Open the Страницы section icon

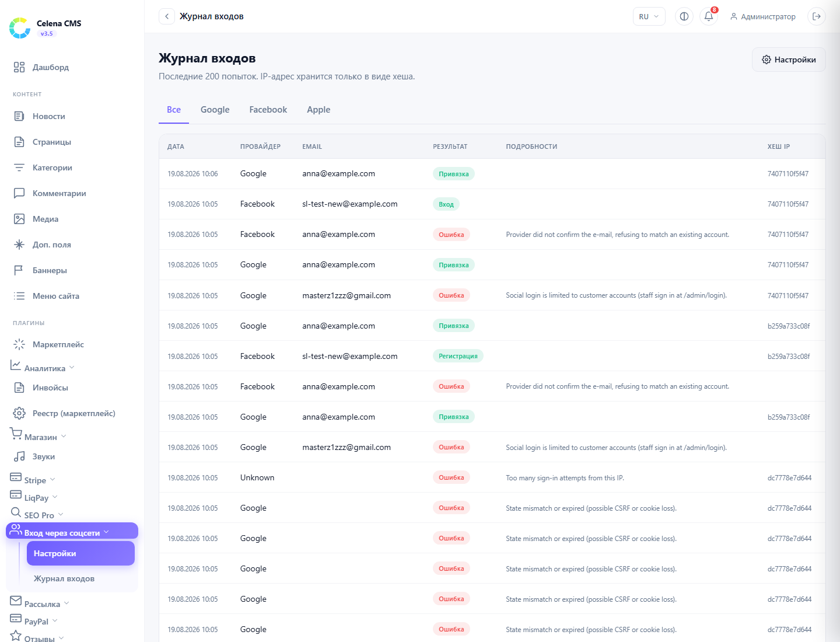(x=19, y=142)
